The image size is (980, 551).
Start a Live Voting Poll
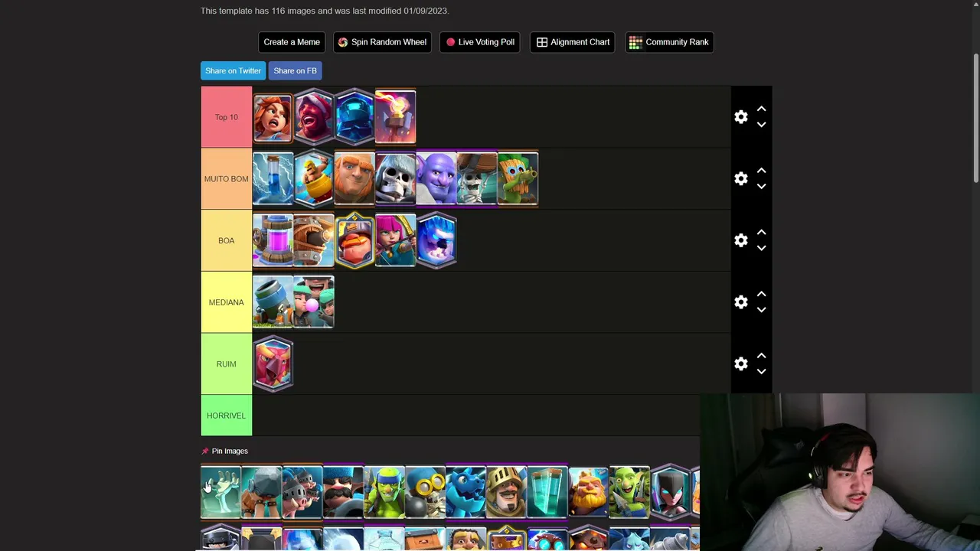[x=480, y=42]
